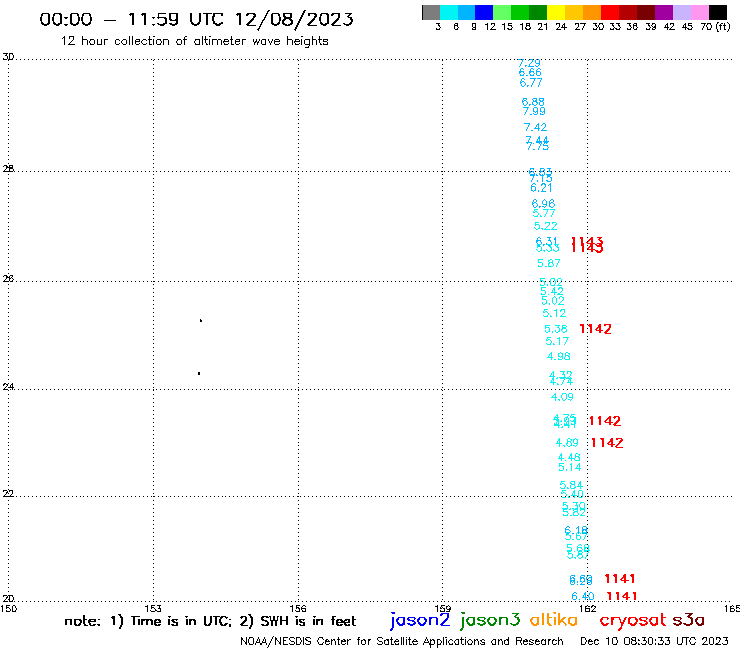Select the 7.99 wave height value
Screen dimensions: 740x650
click(x=534, y=111)
